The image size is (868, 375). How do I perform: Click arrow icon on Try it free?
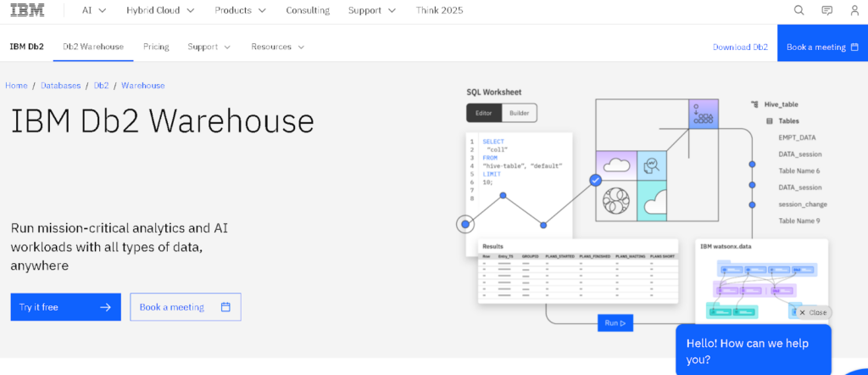105,307
